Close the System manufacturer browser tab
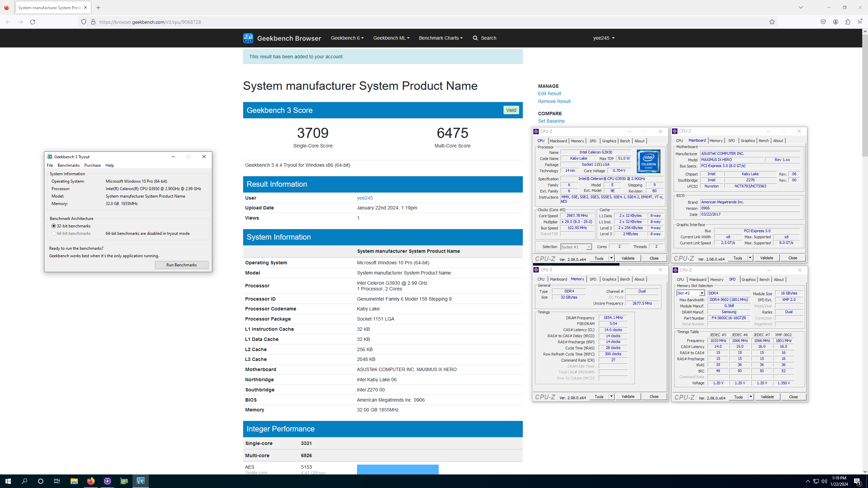868x488 pixels. (x=85, y=7)
